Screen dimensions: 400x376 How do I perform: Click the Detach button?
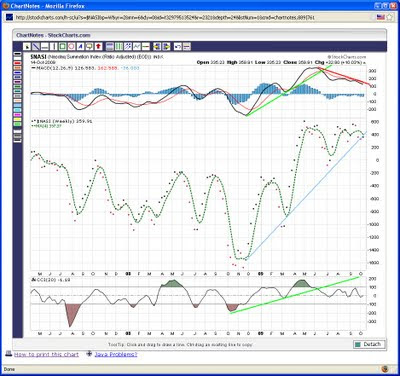point(369,344)
